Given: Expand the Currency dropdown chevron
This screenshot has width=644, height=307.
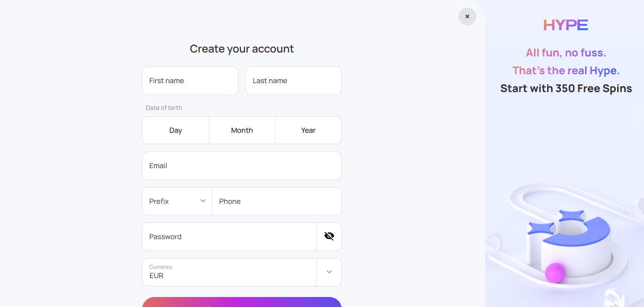Looking at the screenshot, I should coord(329,272).
